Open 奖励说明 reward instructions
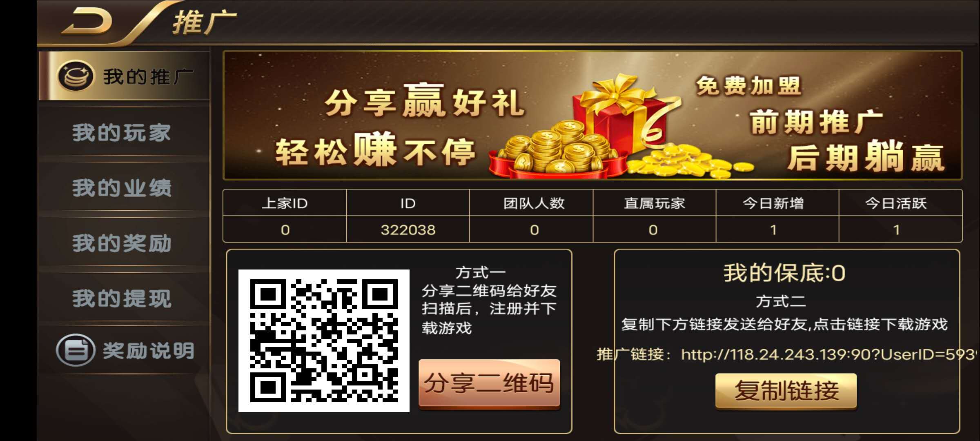 (x=124, y=350)
